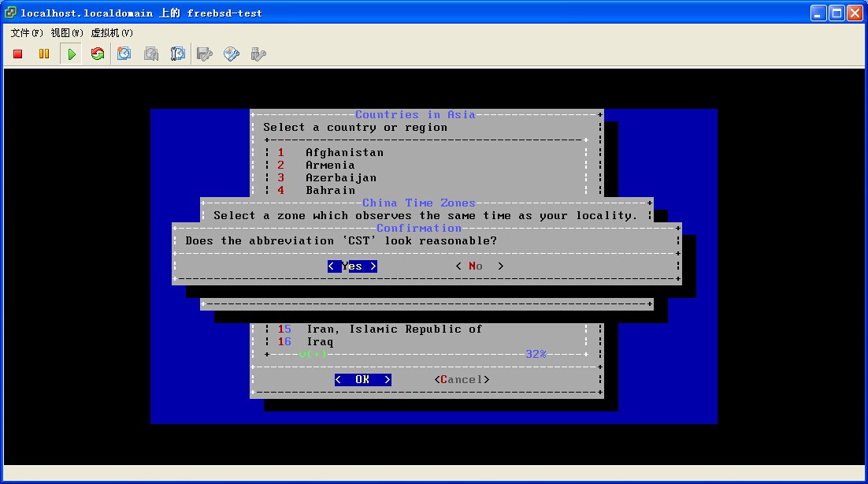This screenshot has width=868, height=484.
Task: Open the 虚拟机 (VM) menu
Action: [x=112, y=32]
